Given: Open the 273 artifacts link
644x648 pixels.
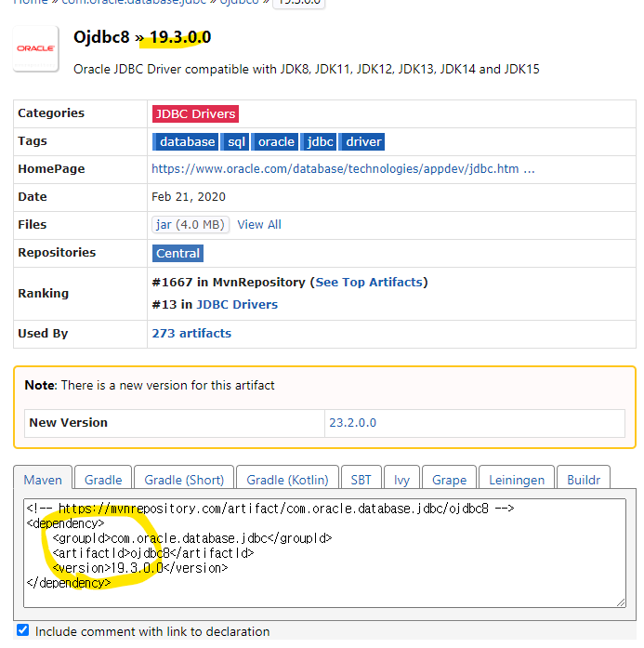Looking at the screenshot, I should pos(191,334).
